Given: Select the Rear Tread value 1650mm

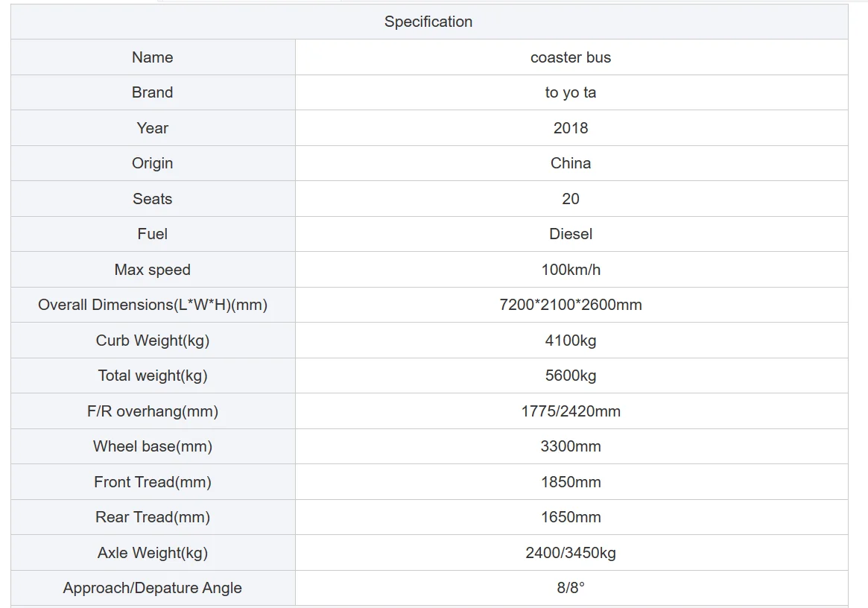Looking at the screenshot, I should point(571,517).
